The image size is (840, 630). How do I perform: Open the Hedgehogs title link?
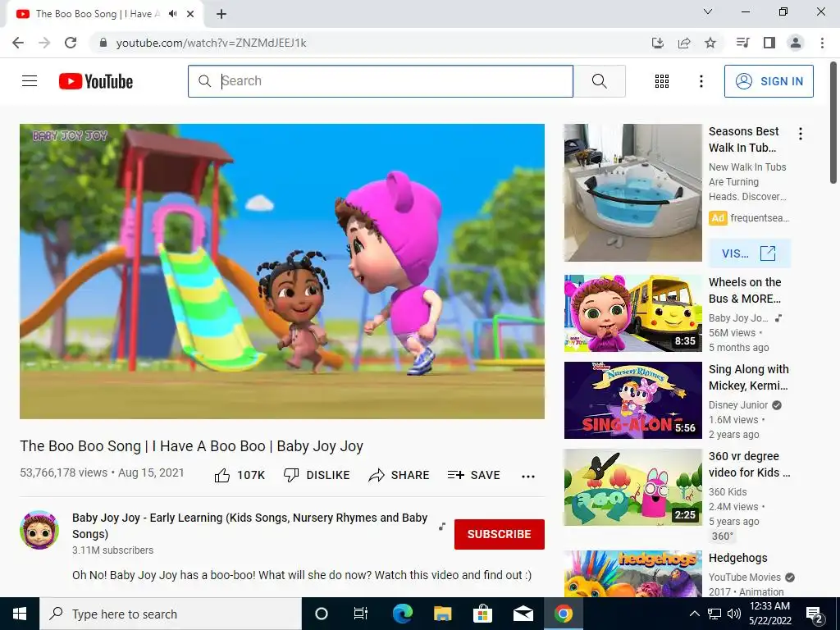(738, 558)
